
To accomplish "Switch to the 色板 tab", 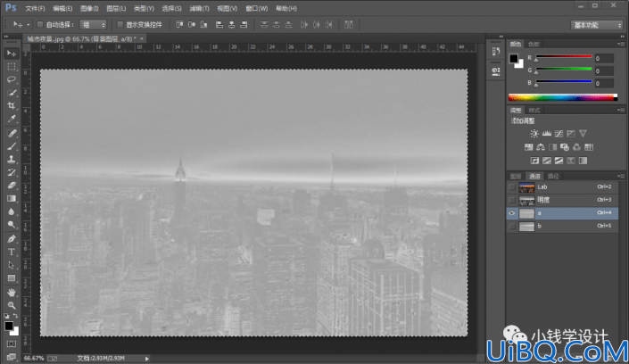I will point(534,44).
